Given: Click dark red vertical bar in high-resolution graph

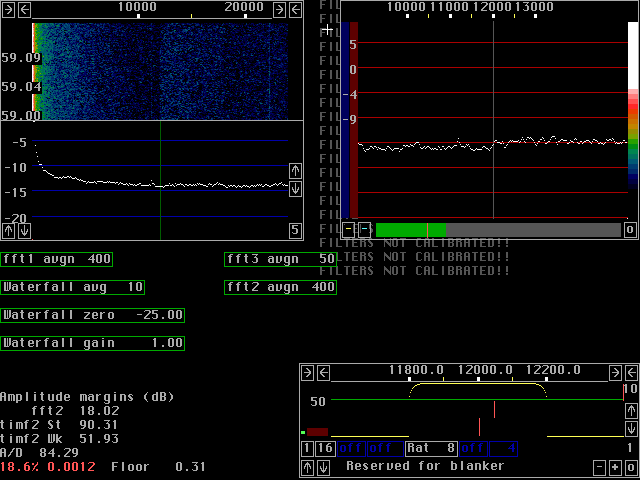Looking at the screenshot, I should pyautogui.click(x=354, y=120).
